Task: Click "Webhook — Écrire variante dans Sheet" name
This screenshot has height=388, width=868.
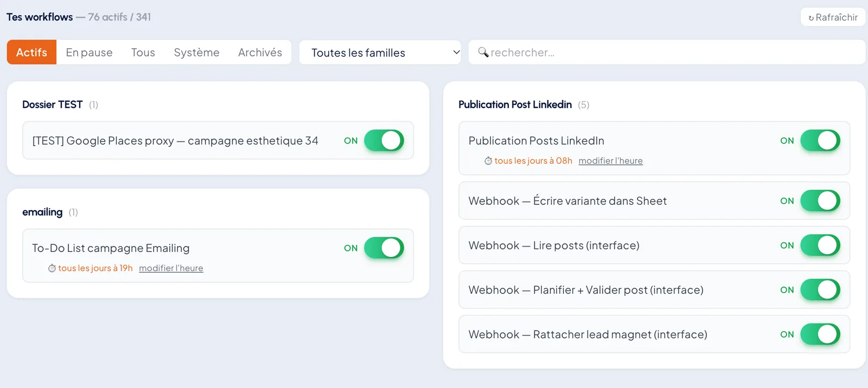Action: 567,201
